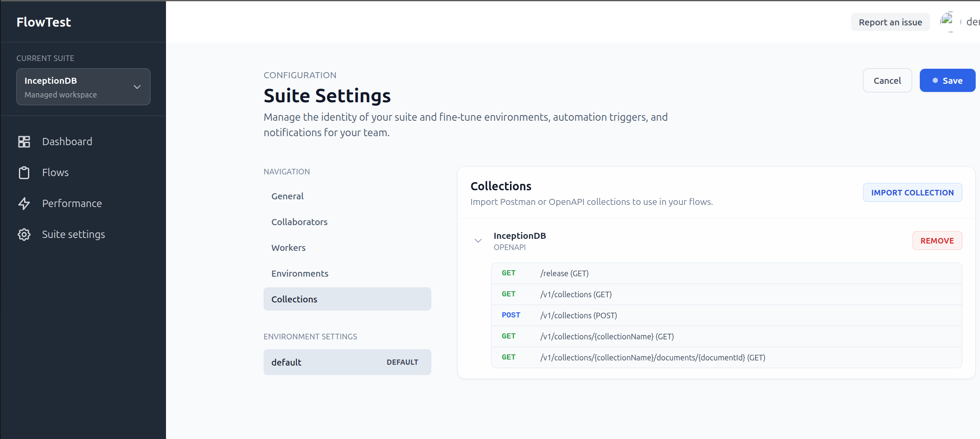The image size is (980, 439).
Task: Go to Collaborators settings
Action: pos(299,222)
